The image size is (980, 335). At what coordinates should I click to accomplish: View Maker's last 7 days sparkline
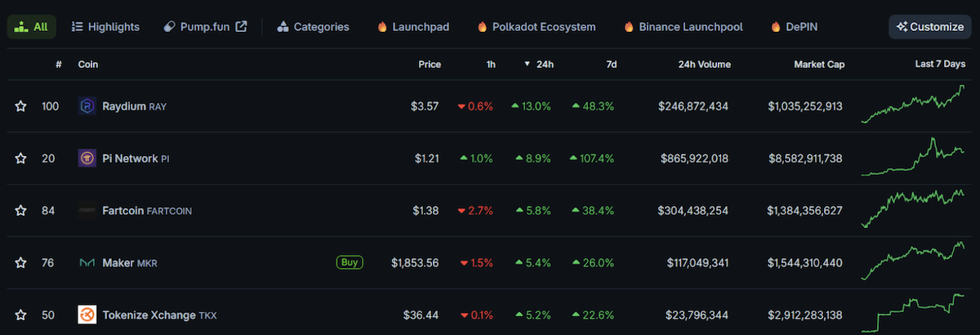(913, 261)
